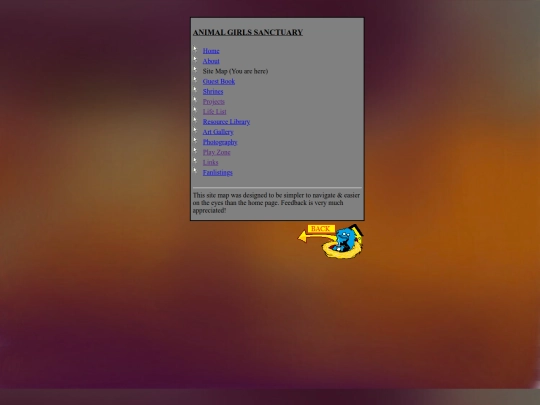Click the BACK dolphin arrow image
Viewport: 540px width, 405px height.
pos(331,241)
